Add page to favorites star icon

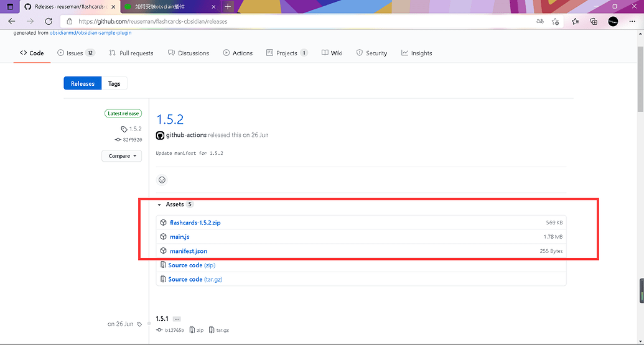tap(555, 21)
